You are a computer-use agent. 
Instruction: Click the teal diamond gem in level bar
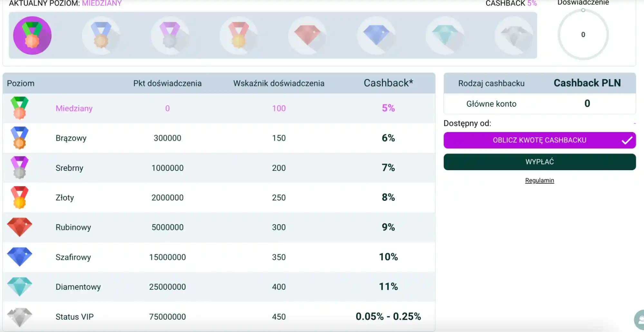point(445,35)
